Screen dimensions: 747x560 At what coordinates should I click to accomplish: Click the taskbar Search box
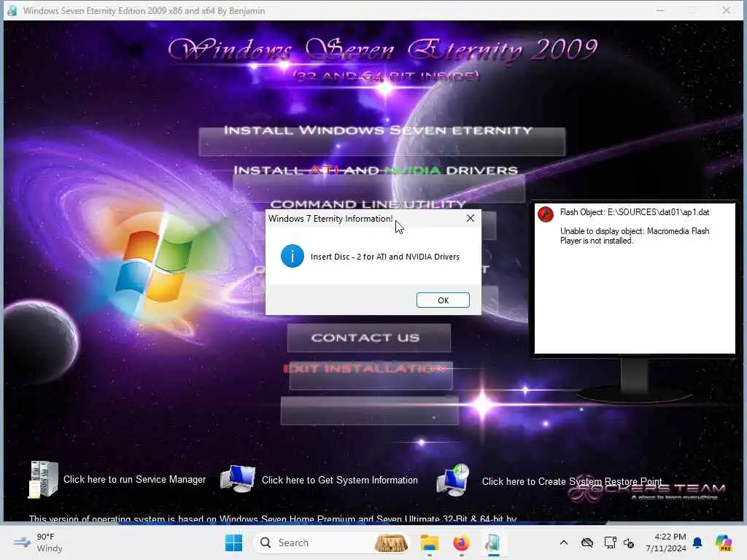pos(333,542)
